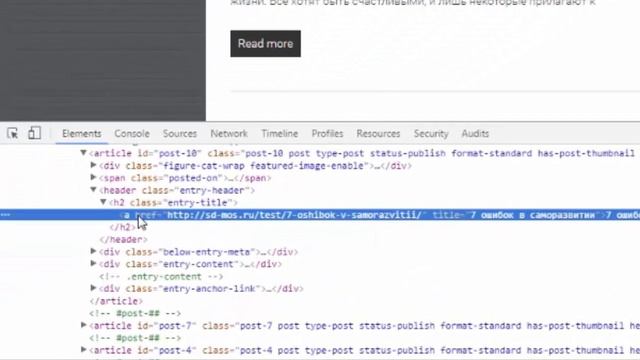Open the Elements tab
This screenshot has height=360, width=640.
click(x=82, y=134)
